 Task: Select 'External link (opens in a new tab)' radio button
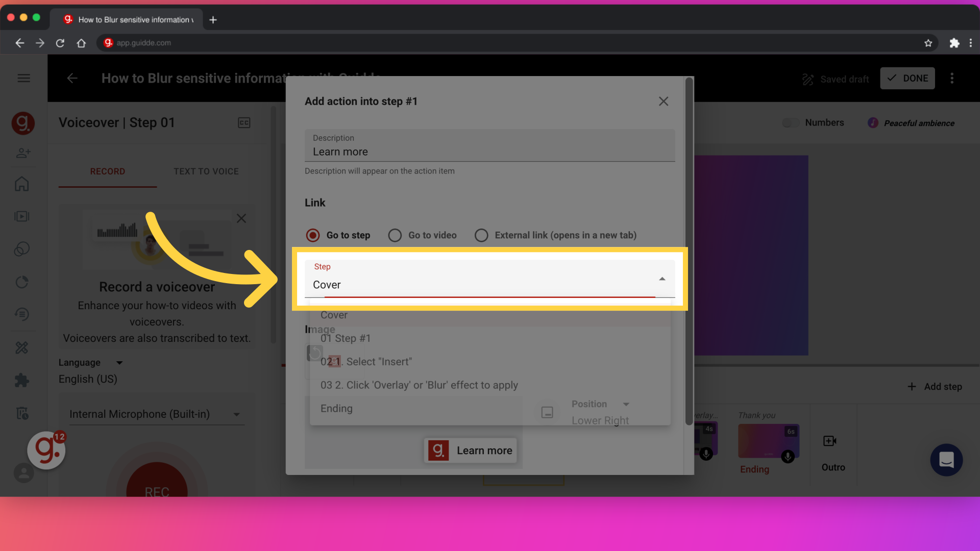481,235
